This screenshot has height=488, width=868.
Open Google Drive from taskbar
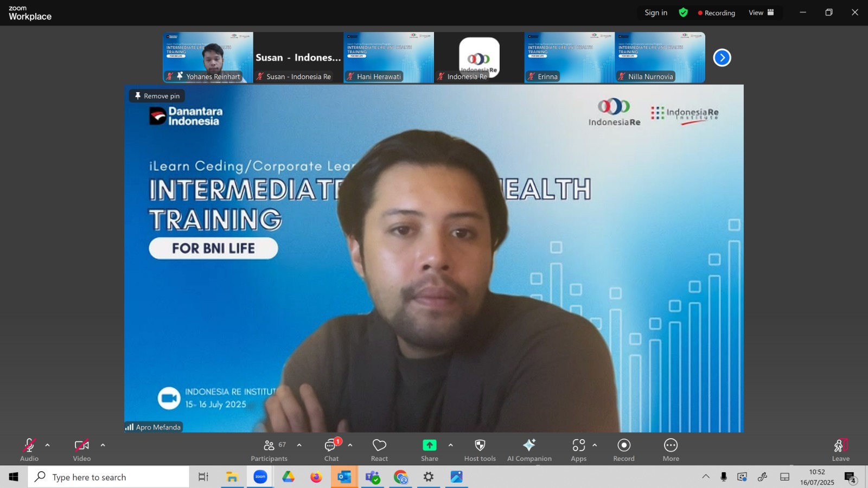pos(288,477)
